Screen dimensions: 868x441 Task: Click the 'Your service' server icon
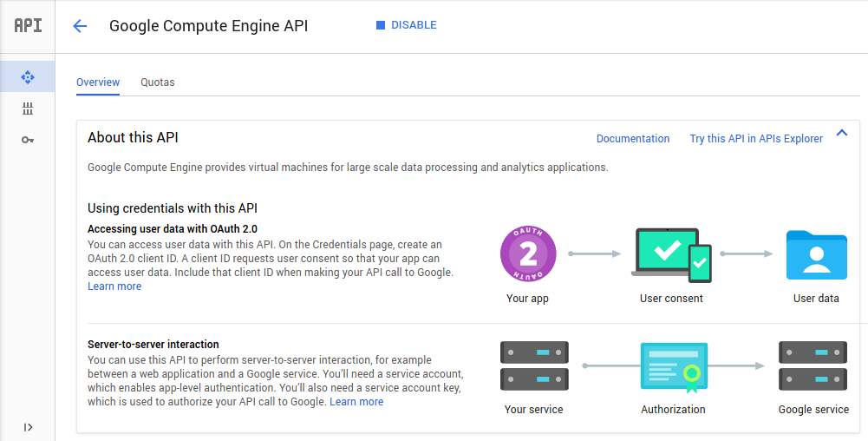534,365
